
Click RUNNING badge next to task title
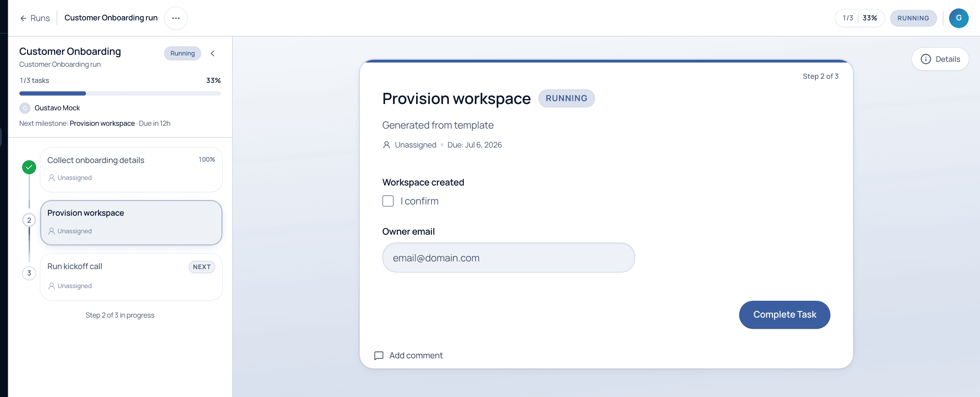click(566, 98)
